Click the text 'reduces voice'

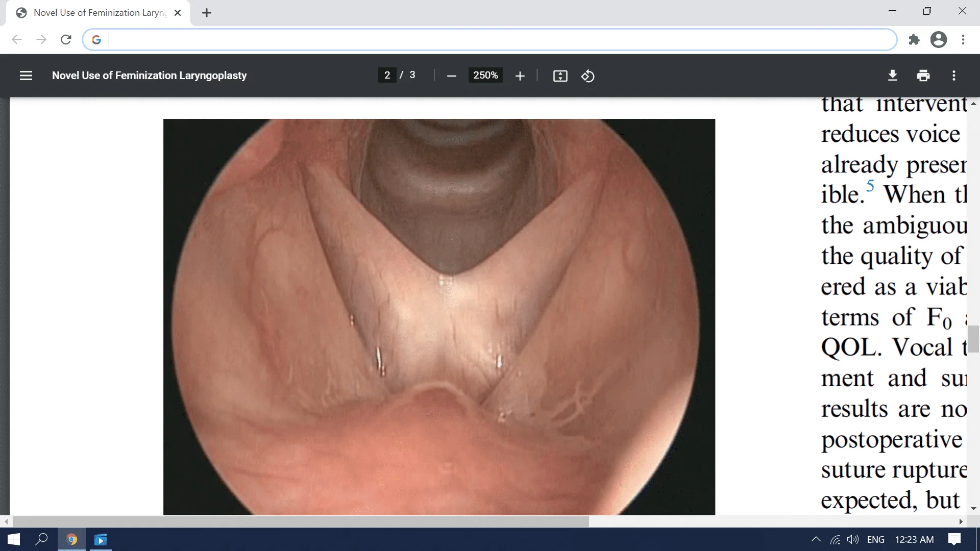point(890,134)
